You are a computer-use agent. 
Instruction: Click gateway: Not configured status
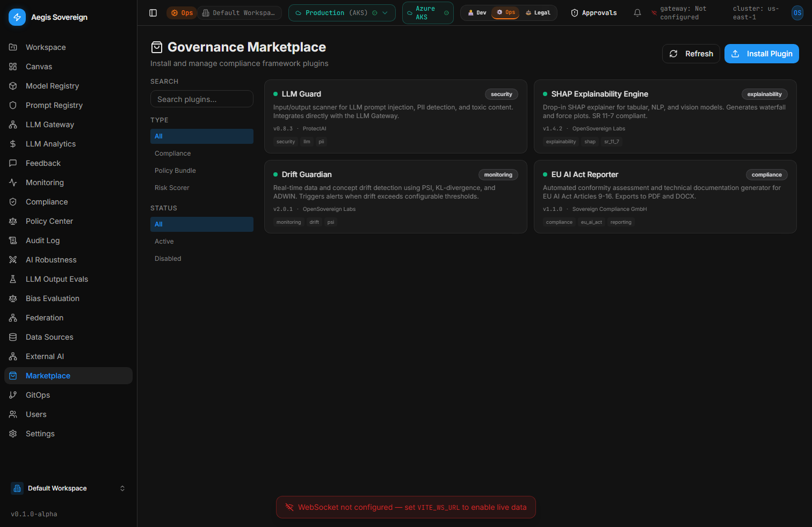(684, 13)
